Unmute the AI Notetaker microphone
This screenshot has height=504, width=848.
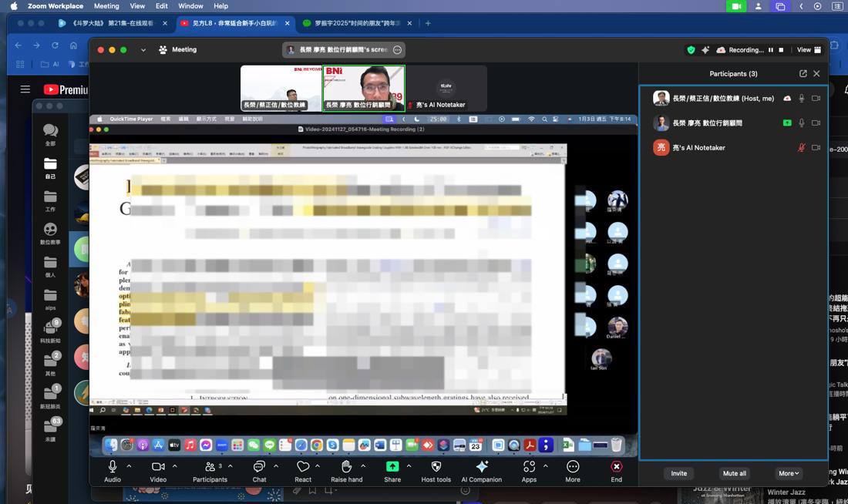(x=802, y=148)
